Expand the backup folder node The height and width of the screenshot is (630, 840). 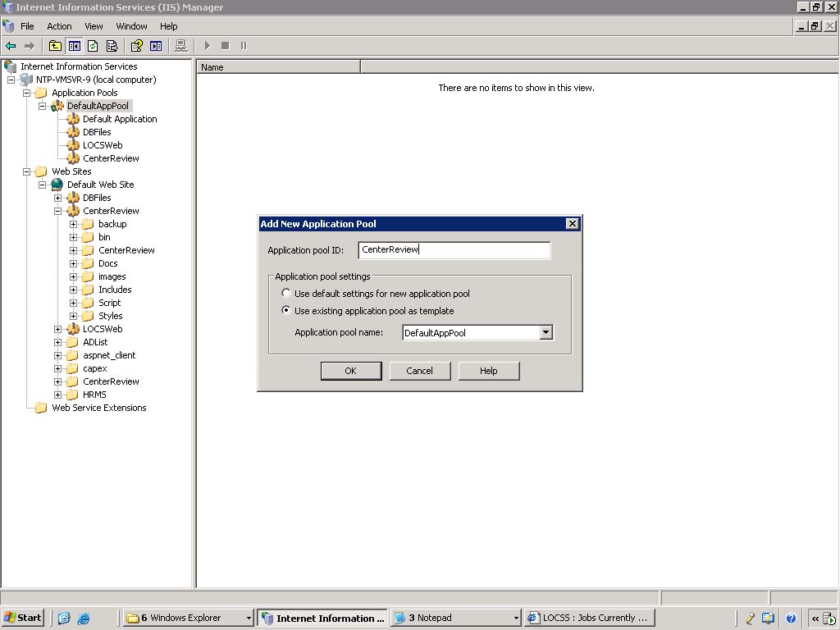(x=73, y=224)
